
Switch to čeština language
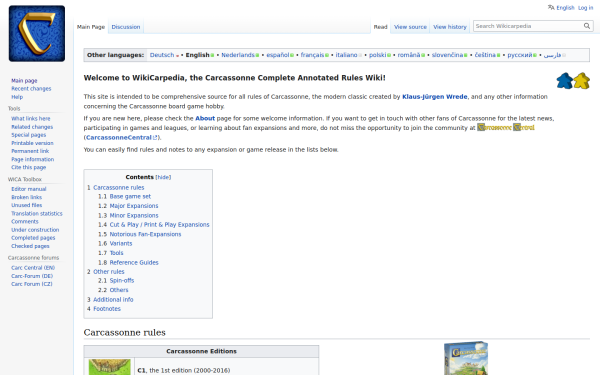coord(485,55)
